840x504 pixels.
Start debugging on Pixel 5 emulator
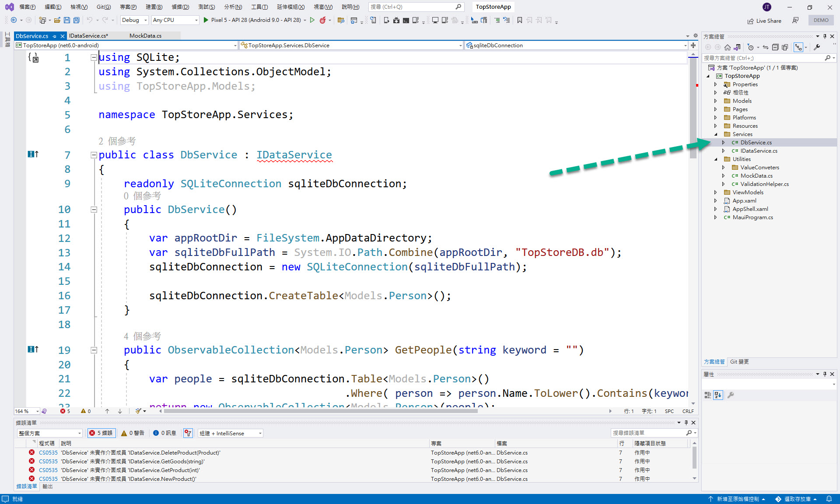point(206,20)
